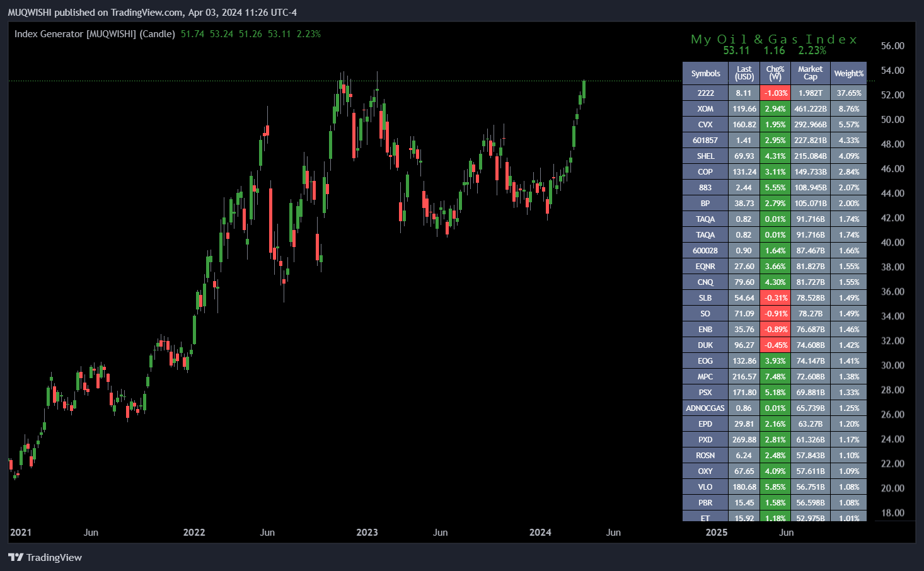Select the SO symbol cell
924x571 pixels.
tap(705, 313)
